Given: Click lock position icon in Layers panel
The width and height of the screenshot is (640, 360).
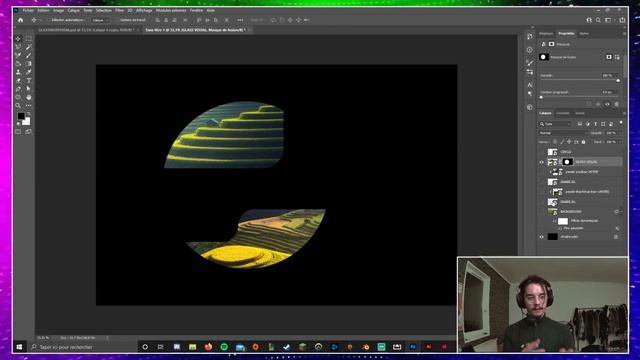Looking at the screenshot, I should point(569,142).
